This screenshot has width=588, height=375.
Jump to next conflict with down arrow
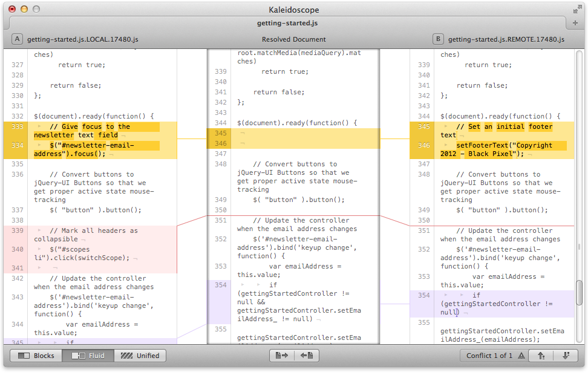[x=566, y=356]
